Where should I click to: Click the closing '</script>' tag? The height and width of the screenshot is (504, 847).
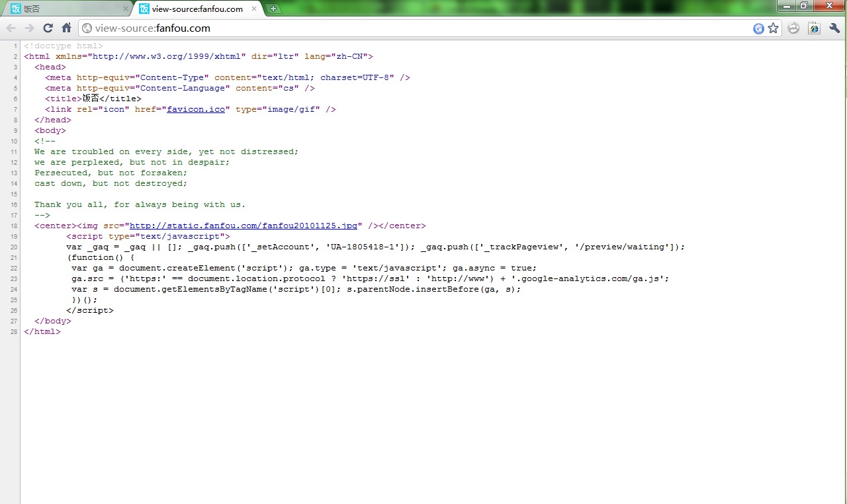90,310
